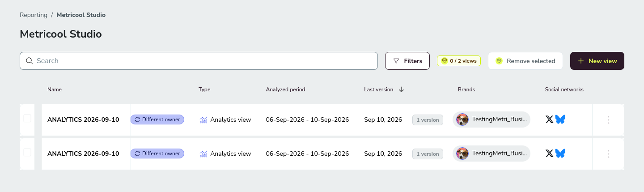Image resolution: width=644 pixels, height=192 pixels.
Task: Click the 1 version badge in first row
Action: tap(428, 120)
